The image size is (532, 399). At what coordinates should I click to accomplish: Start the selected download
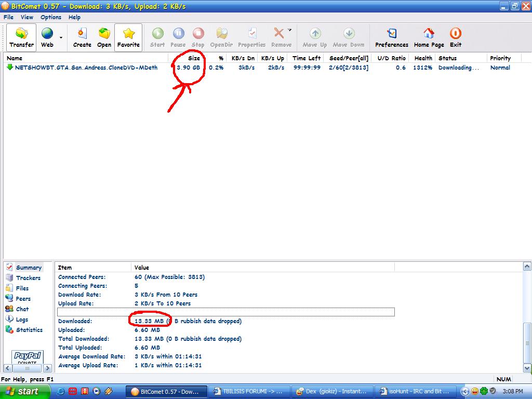(x=157, y=37)
